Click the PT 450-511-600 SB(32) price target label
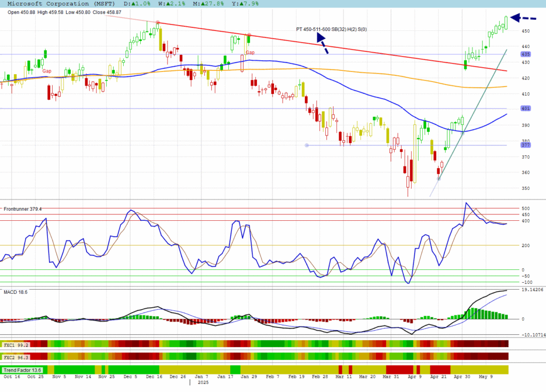Screen dimensions: 546x392 (331, 29)
